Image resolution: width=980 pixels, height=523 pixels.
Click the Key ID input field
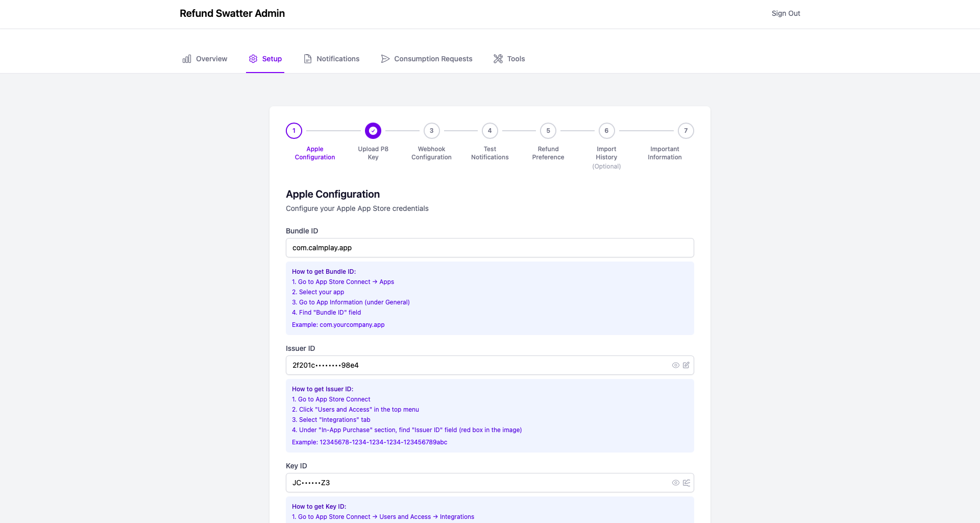click(490, 483)
